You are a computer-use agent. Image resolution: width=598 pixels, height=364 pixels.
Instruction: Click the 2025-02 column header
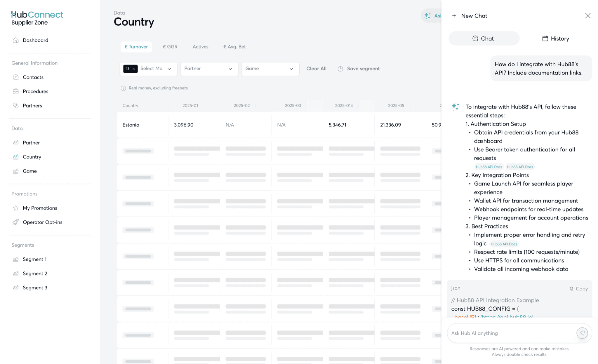click(241, 106)
